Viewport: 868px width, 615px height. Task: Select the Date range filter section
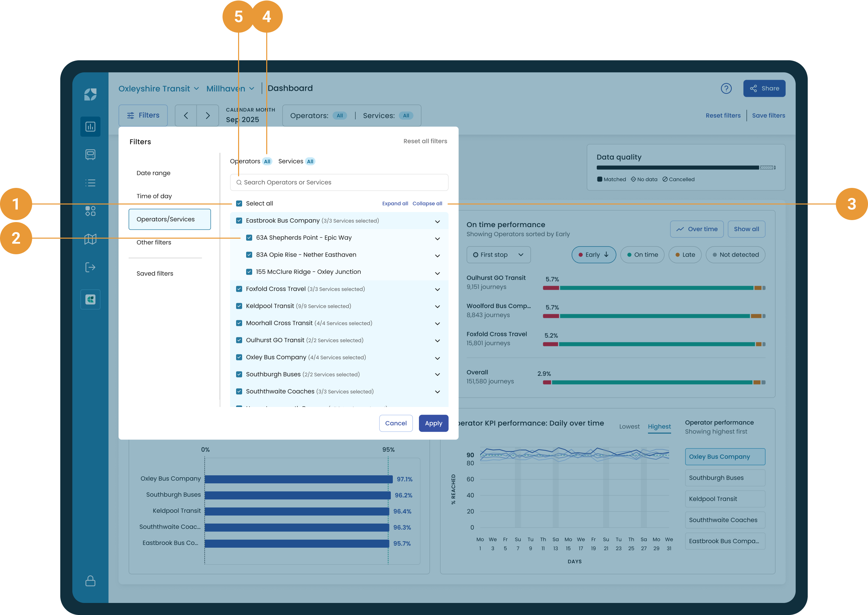(x=153, y=173)
